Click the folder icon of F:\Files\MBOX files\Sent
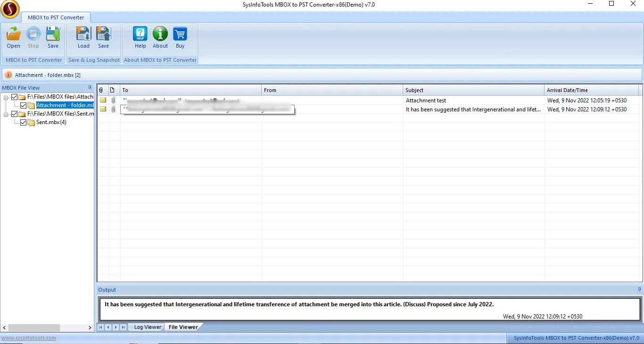Viewport: 644px width, 344px height. [22, 114]
